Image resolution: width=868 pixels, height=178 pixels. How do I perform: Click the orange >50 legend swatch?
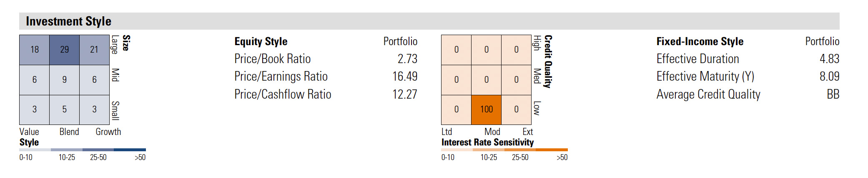tap(552, 150)
